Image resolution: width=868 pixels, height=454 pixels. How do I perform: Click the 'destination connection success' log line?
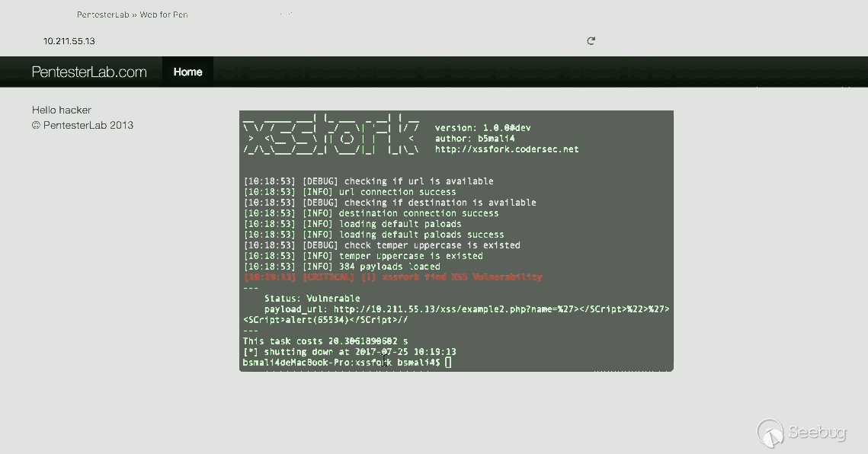[x=371, y=213]
